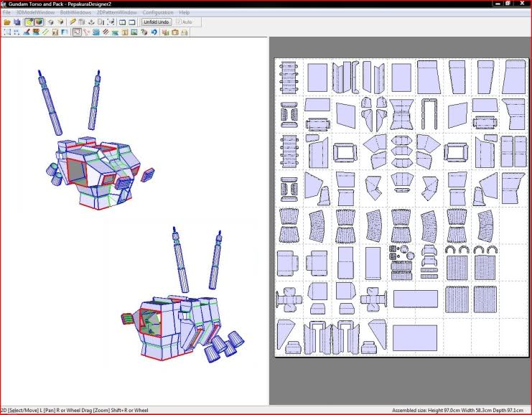
Task: Switch to single-pane window layout icon
Action: pos(132,22)
